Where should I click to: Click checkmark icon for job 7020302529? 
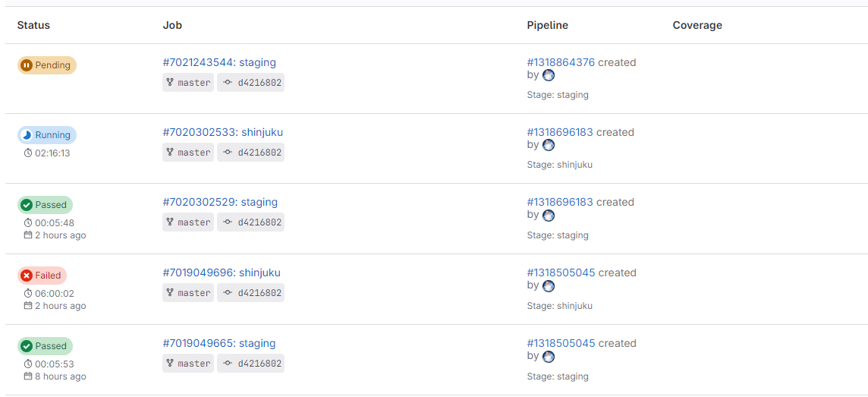point(26,205)
